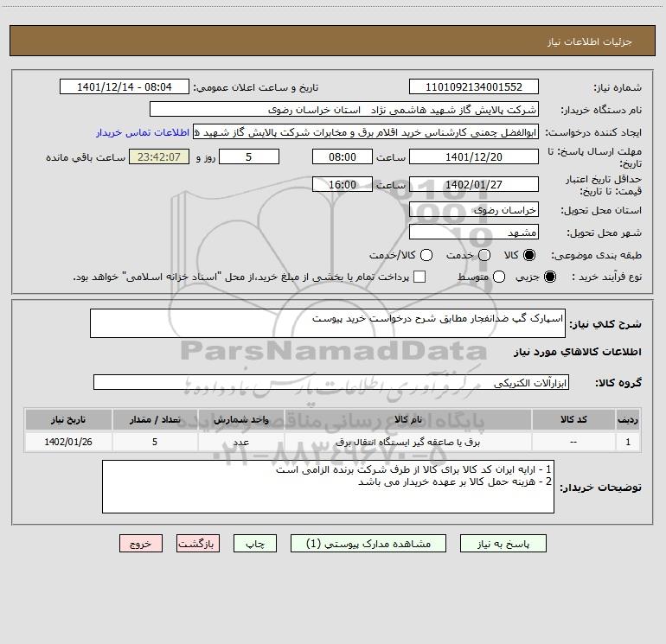Click the استان محل تحویل field
666x644 pixels.
point(474,210)
